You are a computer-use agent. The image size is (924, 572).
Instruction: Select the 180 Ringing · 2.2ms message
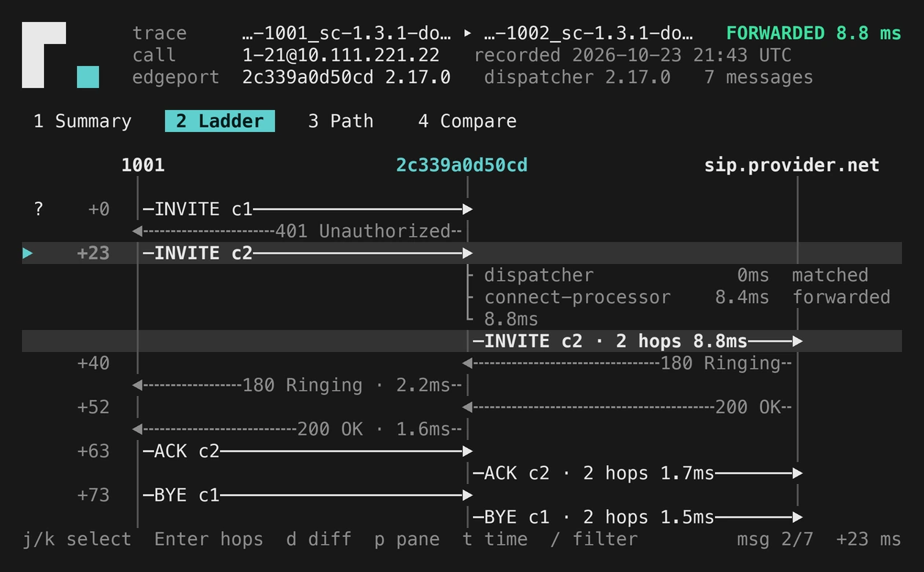point(297,385)
